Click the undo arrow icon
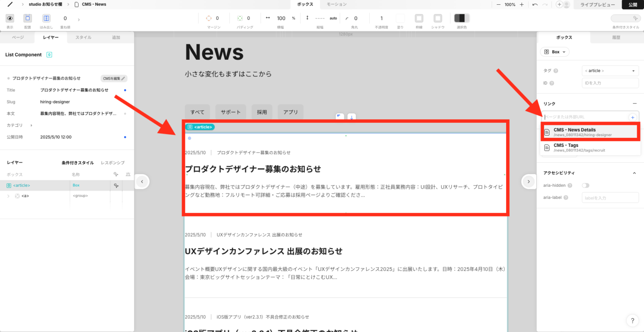This screenshot has width=644, height=332. click(536, 4)
